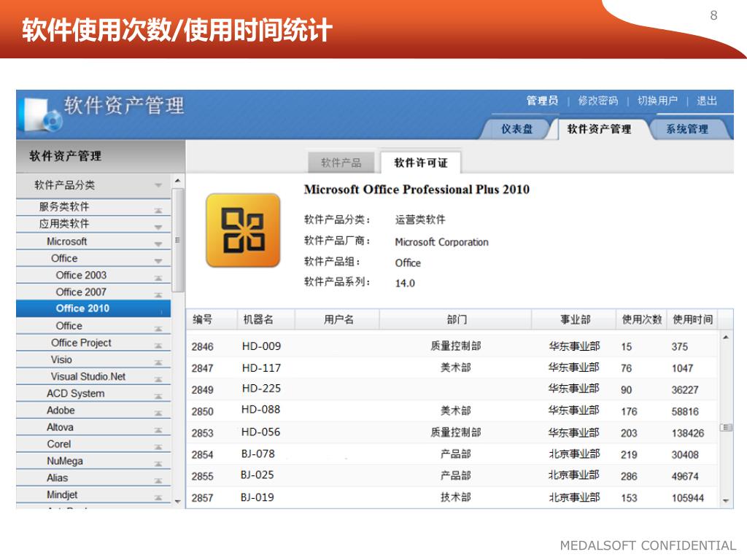Sort by the 使用次数 column header

point(641,319)
